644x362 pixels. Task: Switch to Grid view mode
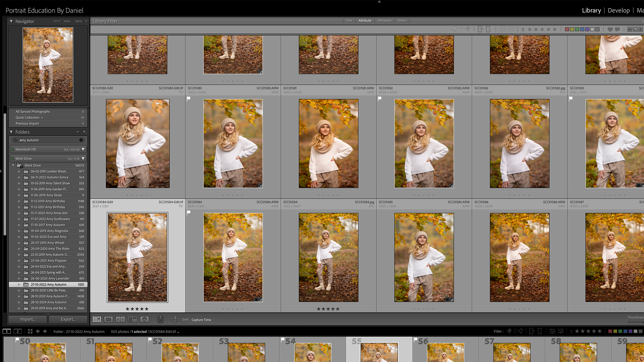[x=97, y=319]
